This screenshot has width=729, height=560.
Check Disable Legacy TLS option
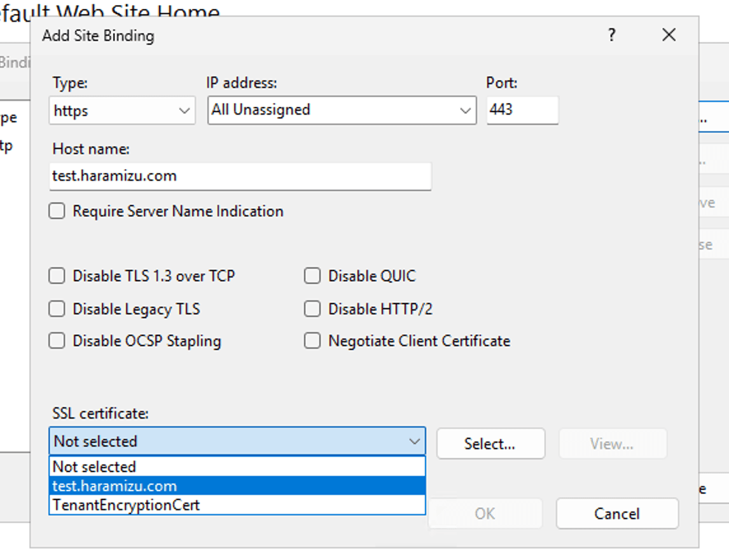tap(57, 309)
